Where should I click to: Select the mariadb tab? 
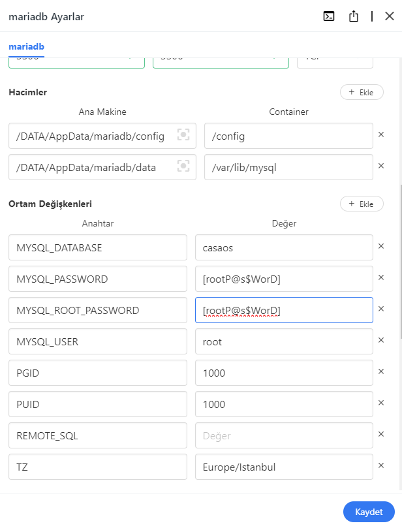[27, 46]
